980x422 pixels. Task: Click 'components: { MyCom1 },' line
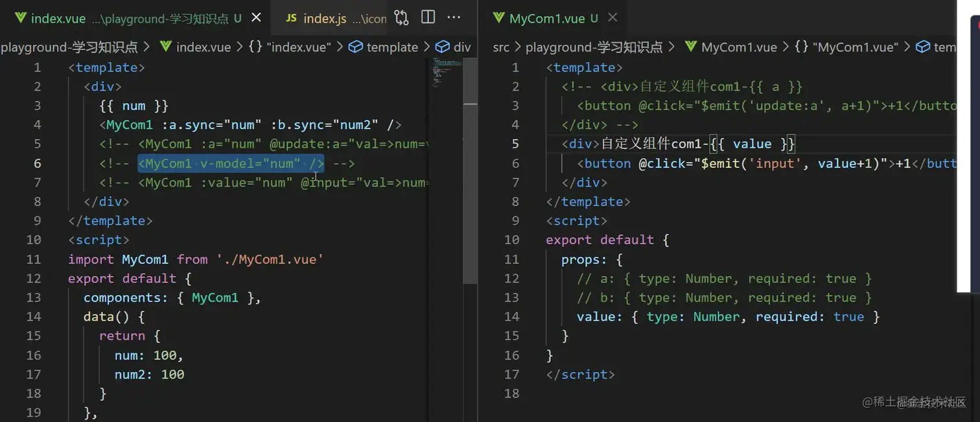172,298
